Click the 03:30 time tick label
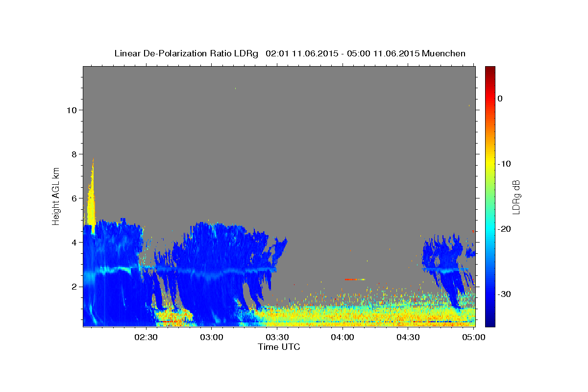 [x=277, y=338]
